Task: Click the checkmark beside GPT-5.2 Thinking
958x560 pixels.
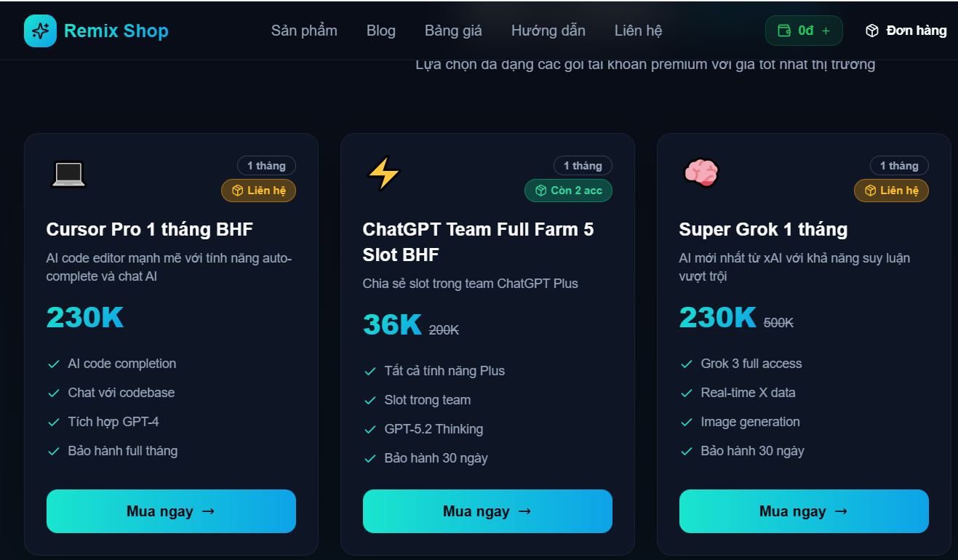Action: pyautogui.click(x=370, y=429)
